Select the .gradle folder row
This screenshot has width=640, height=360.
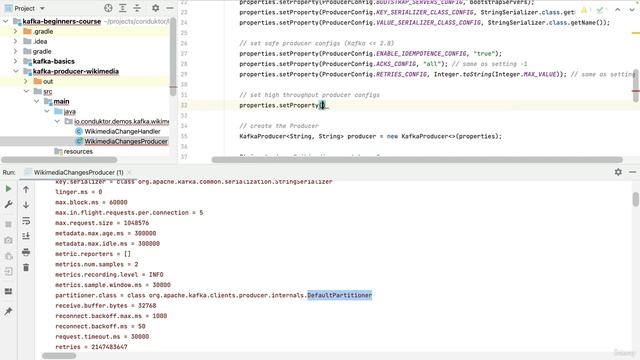pos(85,31)
